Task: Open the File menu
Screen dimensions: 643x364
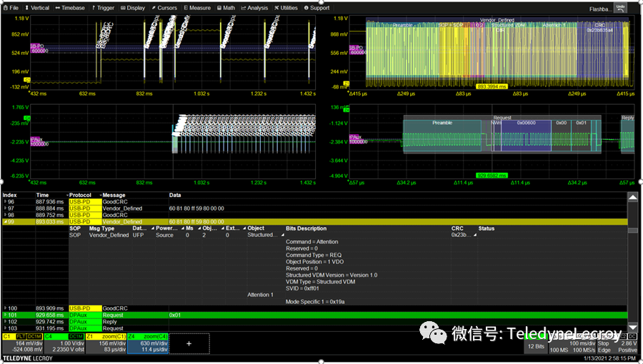Action: pos(11,8)
